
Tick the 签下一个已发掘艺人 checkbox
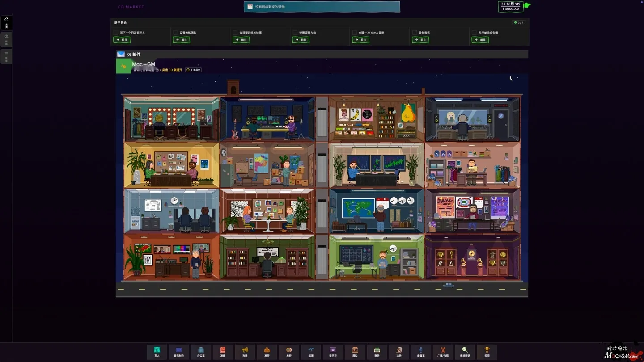tap(116, 33)
